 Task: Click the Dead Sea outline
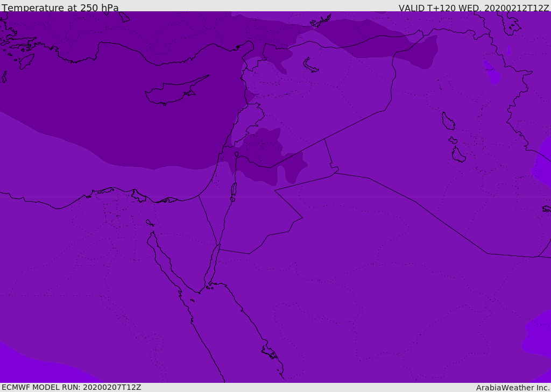click(234, 190)
